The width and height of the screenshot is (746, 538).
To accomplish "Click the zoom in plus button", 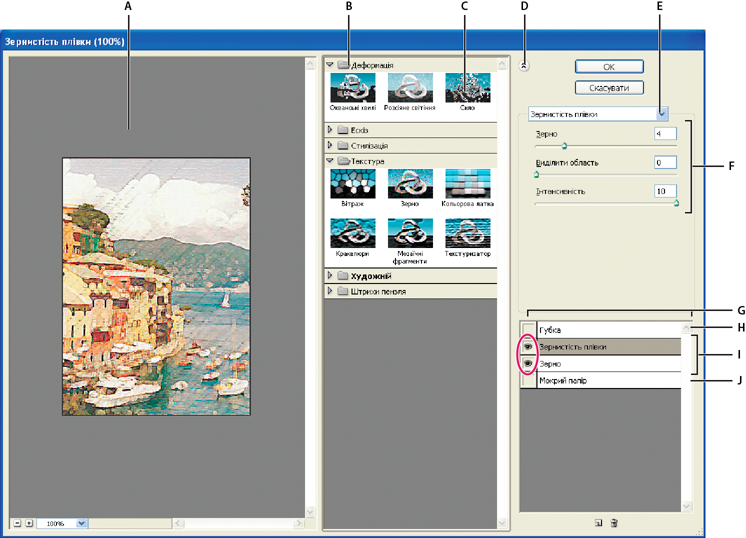I will [29, 523].
